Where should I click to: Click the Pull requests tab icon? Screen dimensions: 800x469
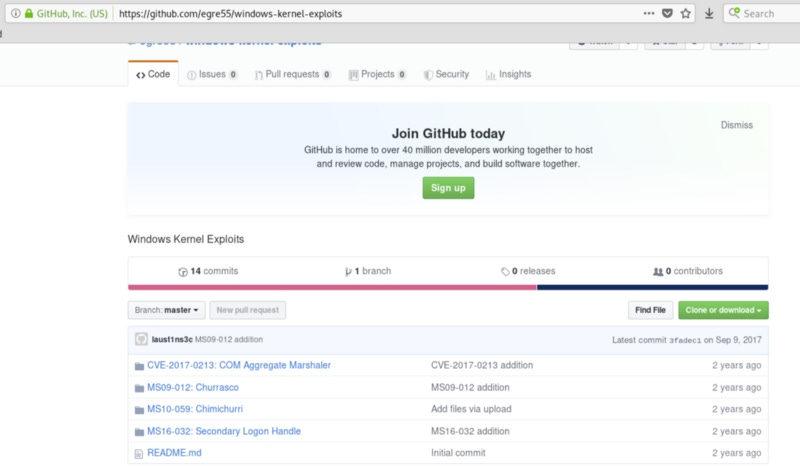(x=259, y=75)
